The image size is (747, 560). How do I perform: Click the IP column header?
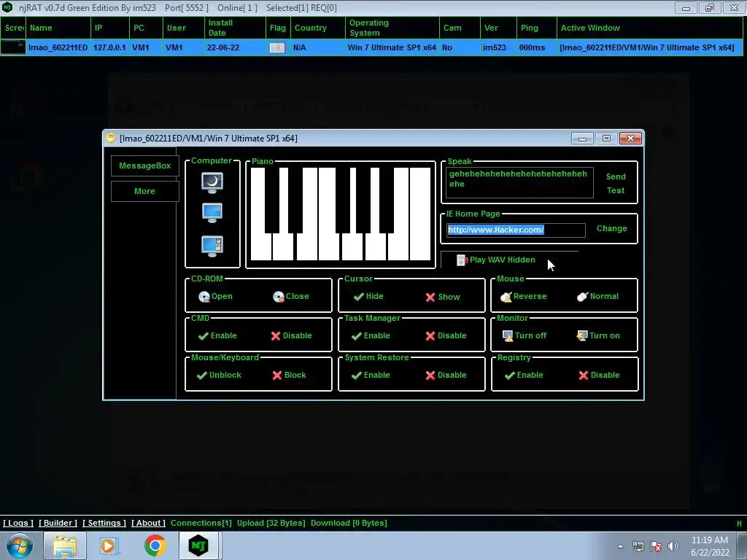110,28
